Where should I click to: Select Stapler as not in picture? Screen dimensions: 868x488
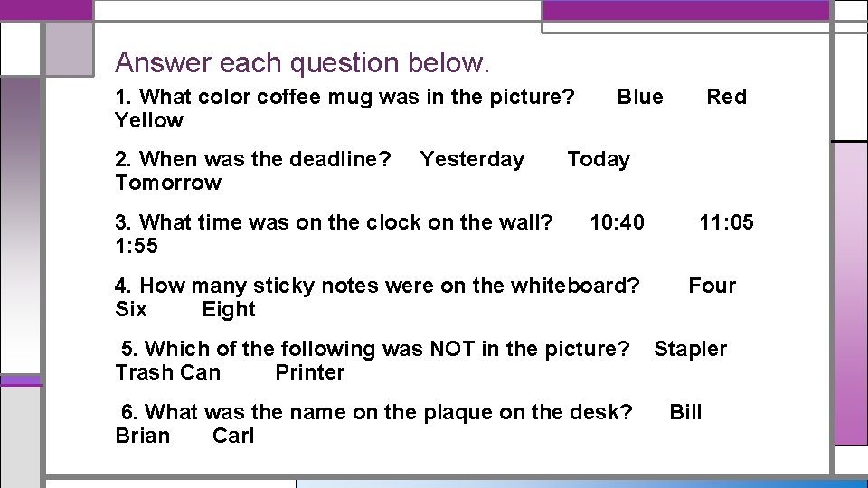pyautogui.click(x=690, y=349)
